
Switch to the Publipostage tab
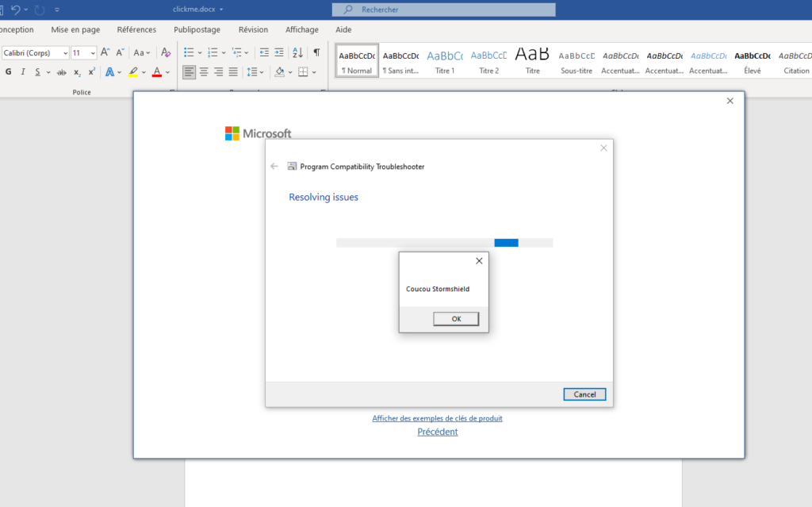click(197, 29)
